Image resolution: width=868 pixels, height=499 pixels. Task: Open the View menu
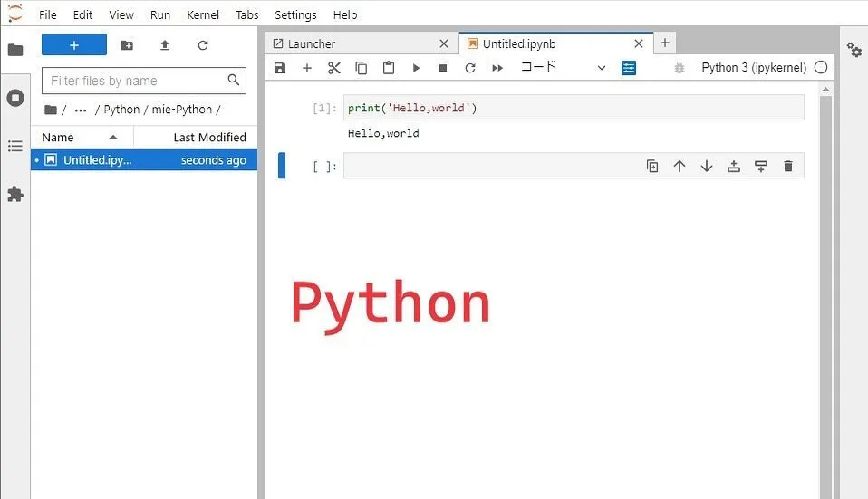121,14
